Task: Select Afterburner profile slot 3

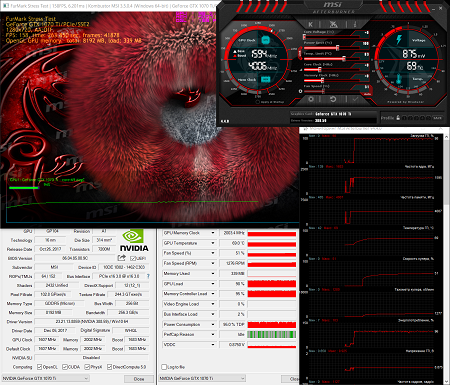Action: pos(417,118)
